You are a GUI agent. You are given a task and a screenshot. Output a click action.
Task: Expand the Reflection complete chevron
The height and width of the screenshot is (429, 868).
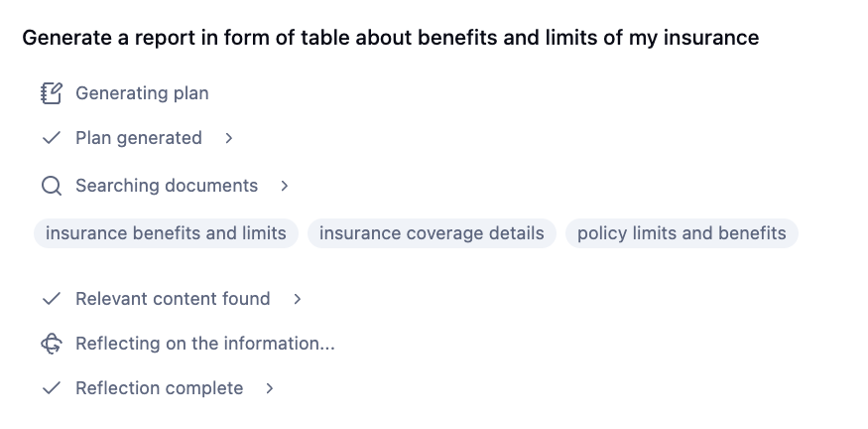point(270,388)
